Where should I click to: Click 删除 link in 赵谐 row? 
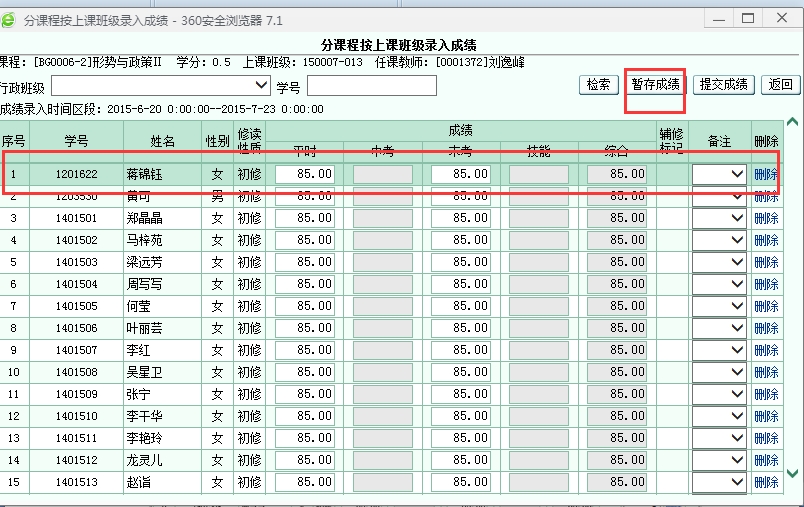pyautogui.click(x=766, y=482)
